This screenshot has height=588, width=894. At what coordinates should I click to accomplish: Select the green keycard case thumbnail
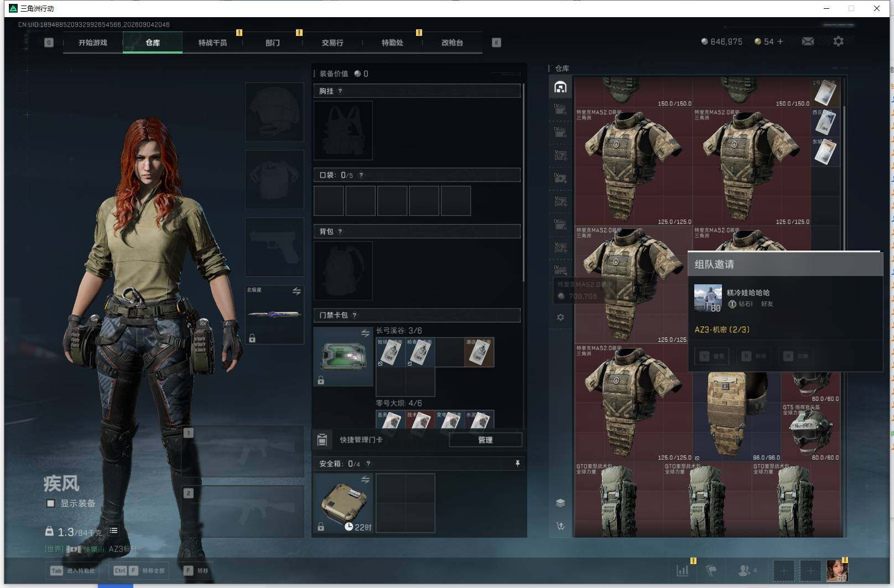click(x=343, y=356)
